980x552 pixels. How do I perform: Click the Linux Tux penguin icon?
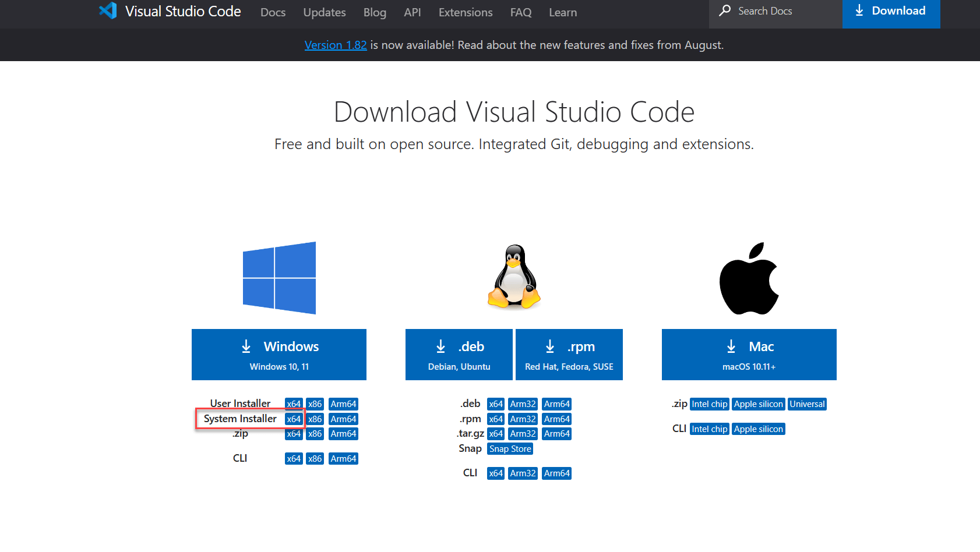[x=514, y=277]
